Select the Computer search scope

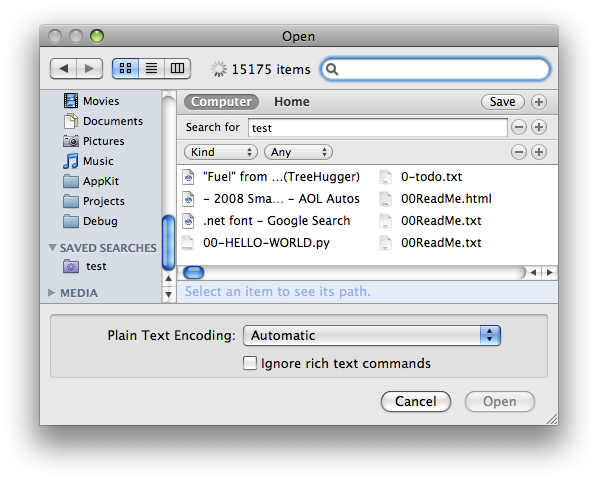point(221,102)
